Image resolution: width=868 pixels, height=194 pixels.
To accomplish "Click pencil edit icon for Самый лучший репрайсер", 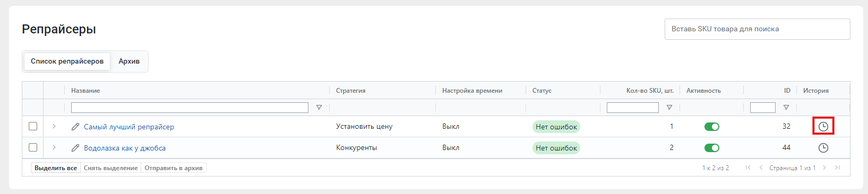I will [x=75, y=127].
